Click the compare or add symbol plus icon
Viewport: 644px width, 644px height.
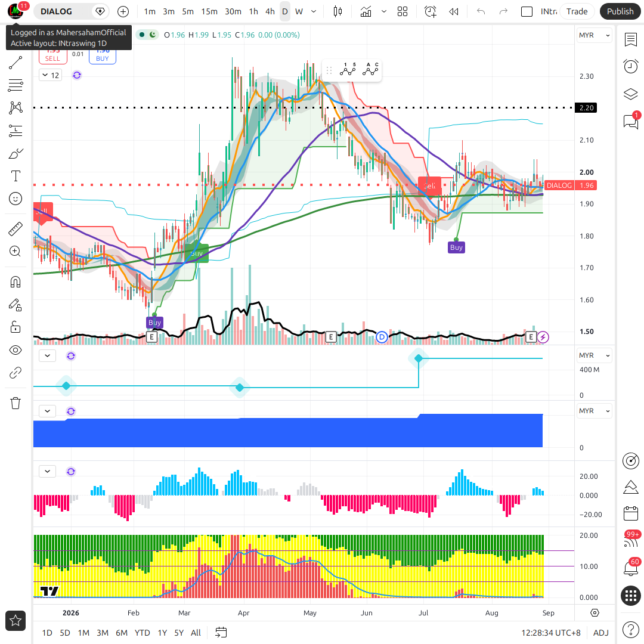(x=123, y=11)
